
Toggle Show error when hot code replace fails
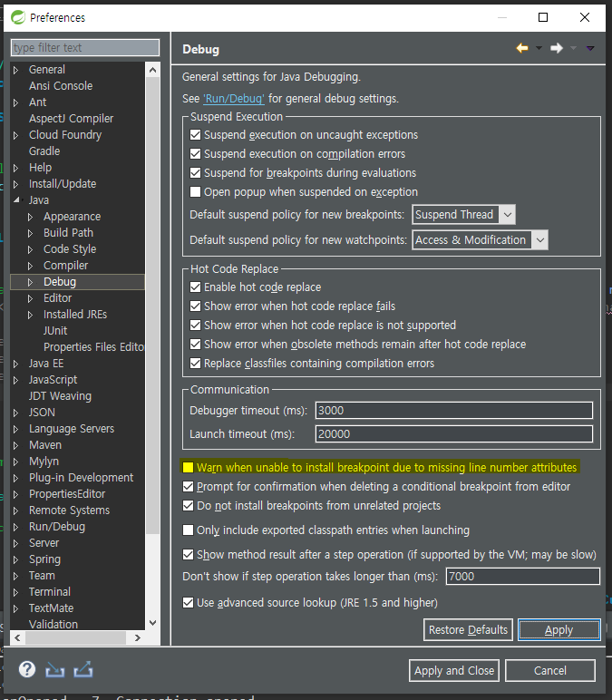tap(195, 306)
